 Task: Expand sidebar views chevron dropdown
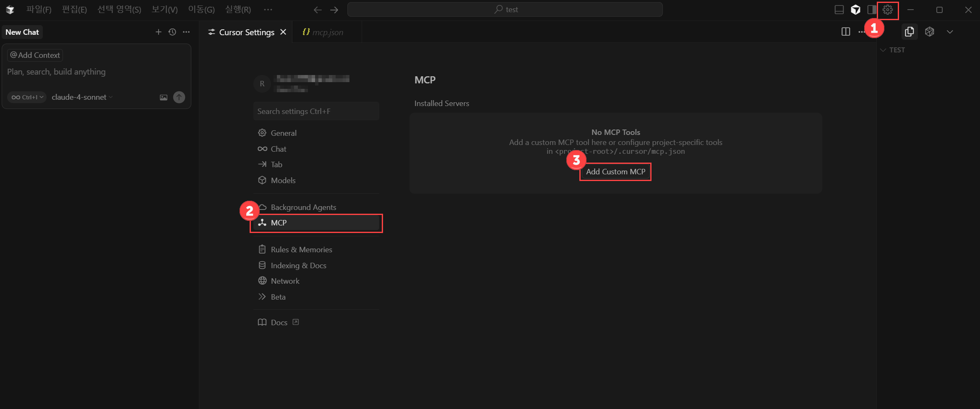(950, 32)
